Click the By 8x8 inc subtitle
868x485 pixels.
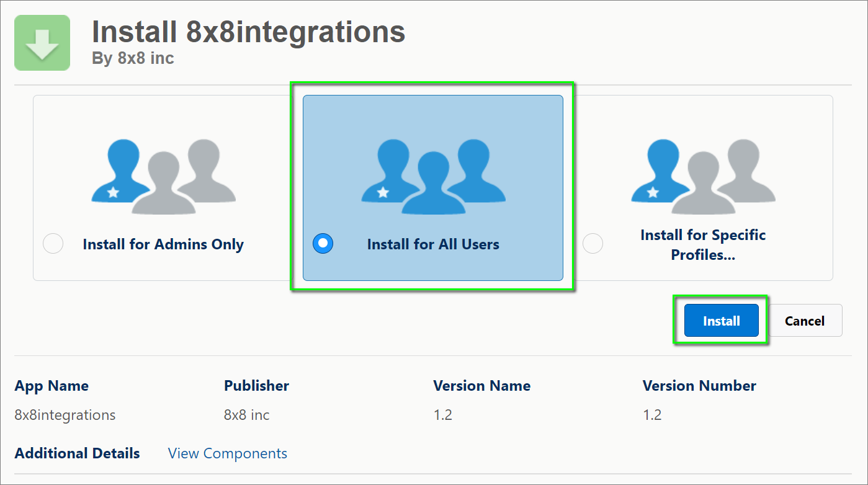tap(133, 58)
